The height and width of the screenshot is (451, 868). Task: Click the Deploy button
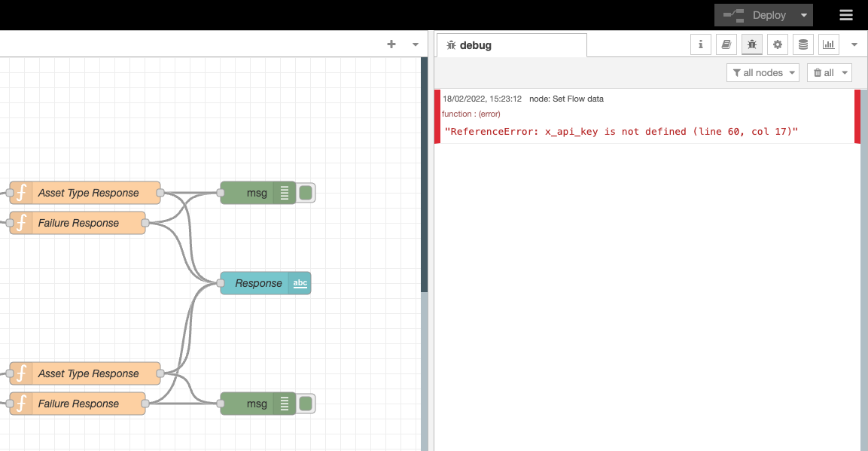(x=755, y=15)
